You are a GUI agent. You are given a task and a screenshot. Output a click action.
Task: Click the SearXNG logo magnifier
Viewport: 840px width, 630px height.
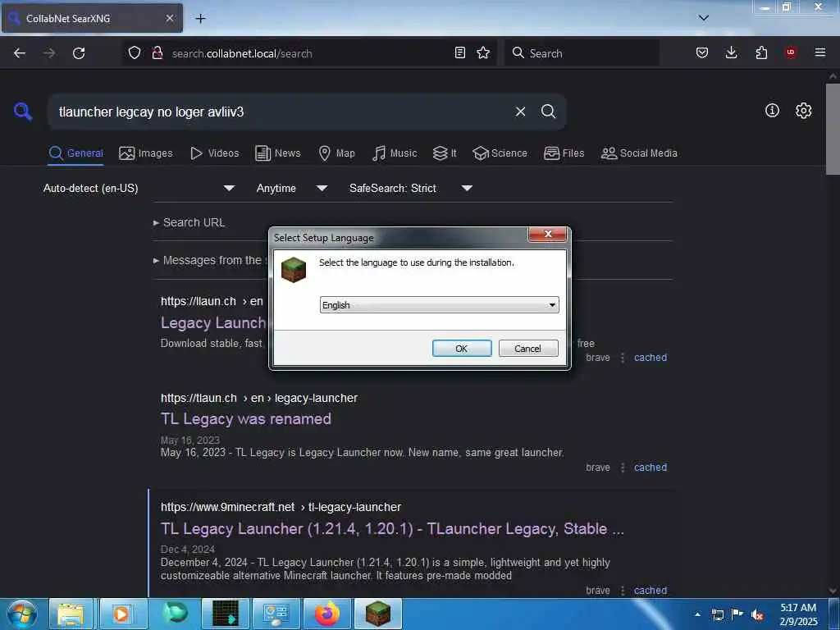tap(23, 112)
